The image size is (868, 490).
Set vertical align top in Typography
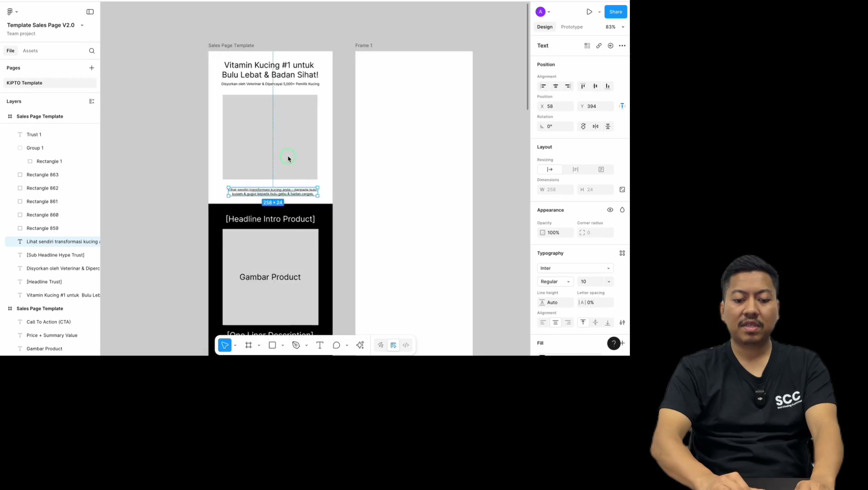click(x=583, y=323)
